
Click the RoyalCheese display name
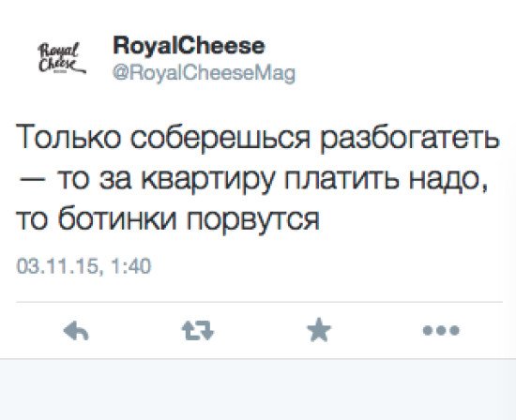click(x=189, y=46)
